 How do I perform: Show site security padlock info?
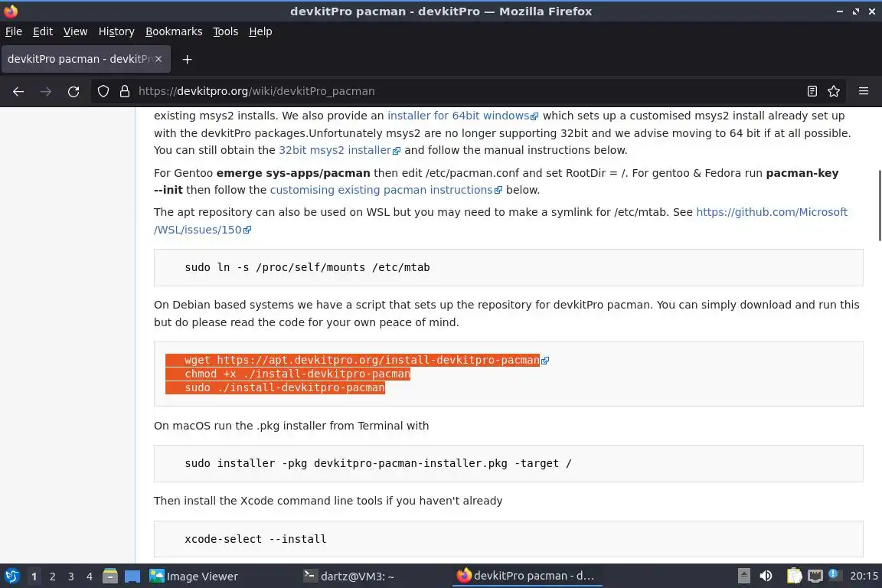click(x=125, y=91)
